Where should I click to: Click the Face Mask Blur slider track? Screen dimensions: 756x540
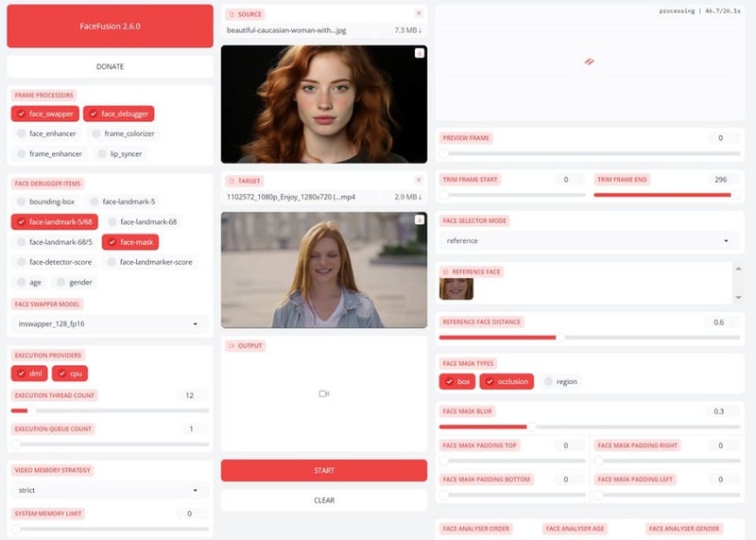[588, 427]
